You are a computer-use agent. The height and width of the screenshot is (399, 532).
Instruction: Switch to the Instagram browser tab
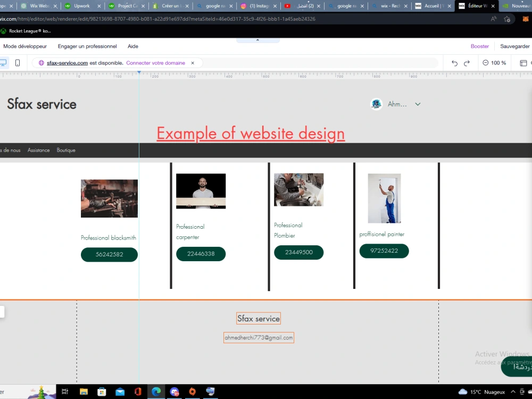[259, 6]
